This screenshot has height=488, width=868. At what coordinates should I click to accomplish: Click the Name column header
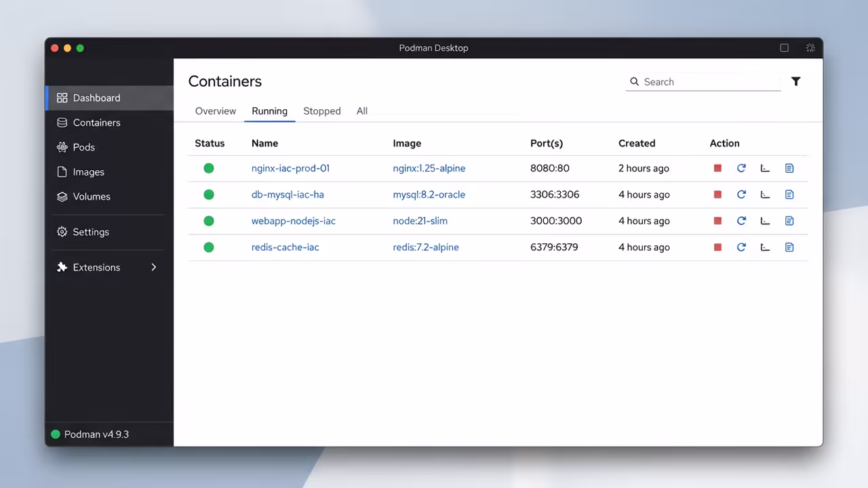(x=264, y=143)
